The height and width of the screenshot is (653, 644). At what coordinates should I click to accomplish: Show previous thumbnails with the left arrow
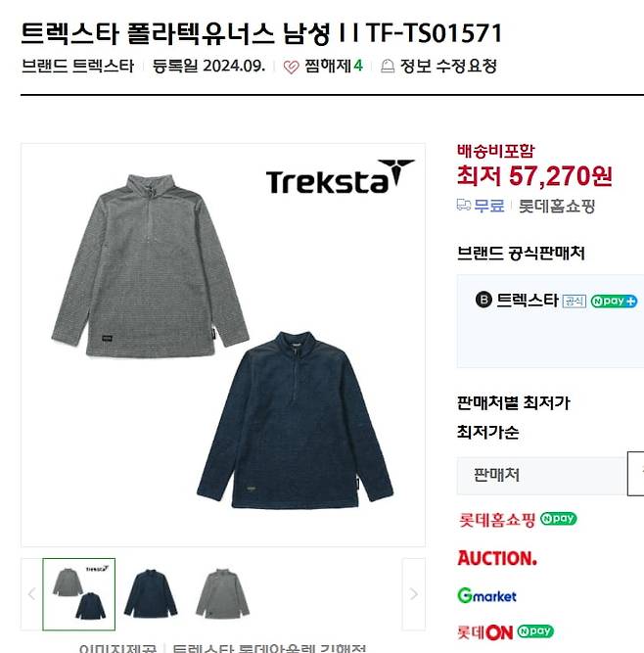[31, 594]
